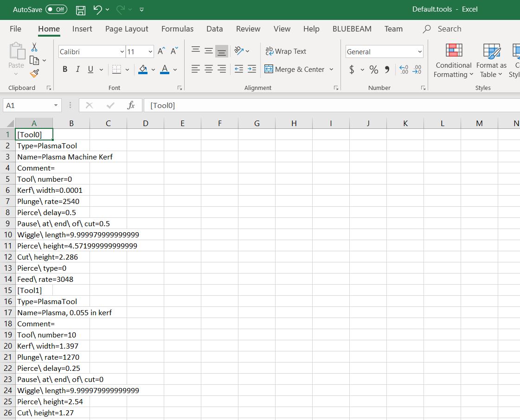The image size is (520, 420).
Task: Switch to the Page Layout tab
Action: (x=127, y=29)
